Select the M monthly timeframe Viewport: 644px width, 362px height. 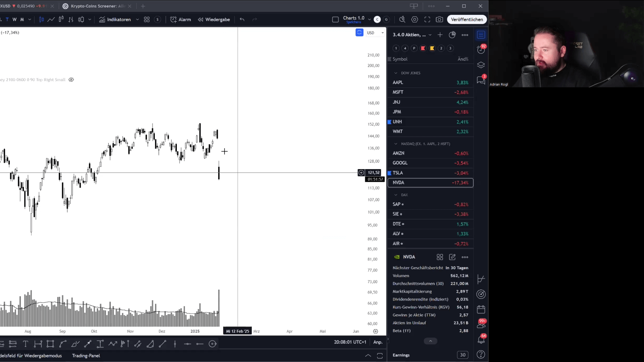22,20
